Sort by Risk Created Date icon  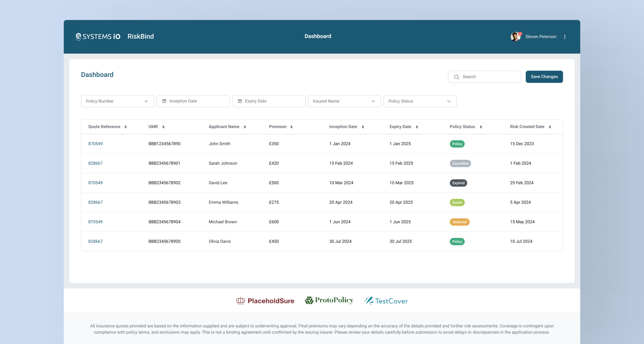pyautogui.click(x=550, y=127)
